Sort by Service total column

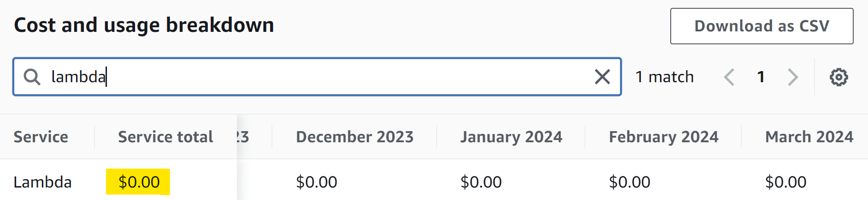coord(165,137)
